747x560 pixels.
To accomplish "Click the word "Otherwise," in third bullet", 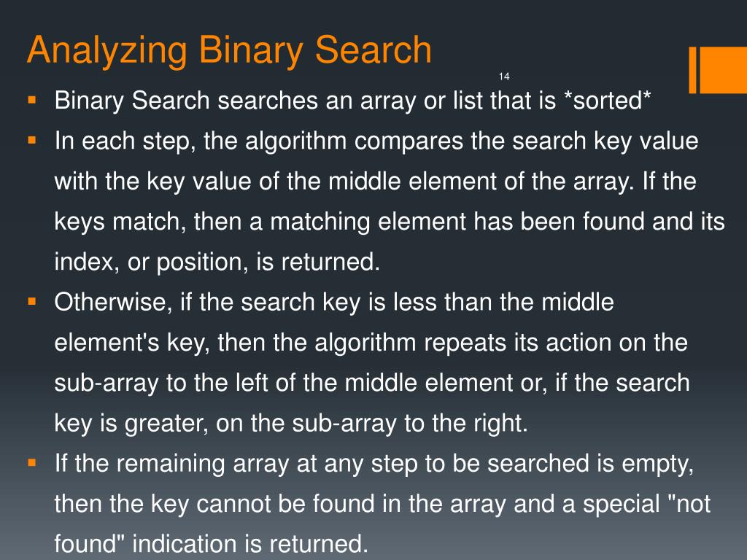I will point(112,303).
